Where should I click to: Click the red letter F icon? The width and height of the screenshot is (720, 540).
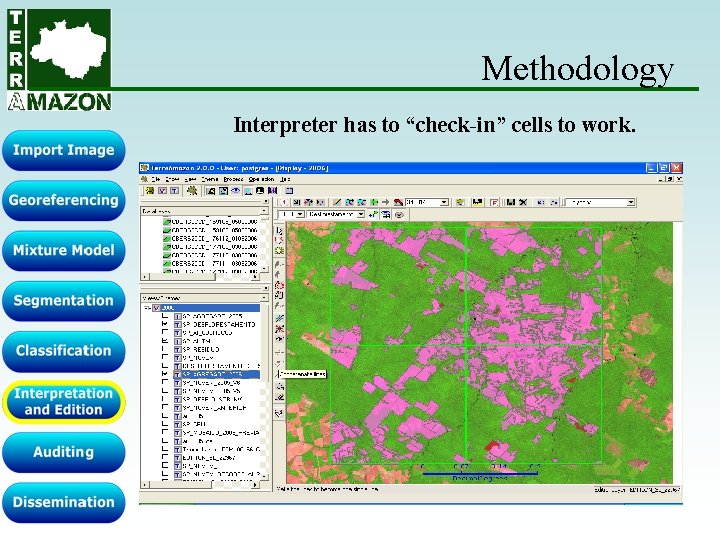tap(494, 202)
